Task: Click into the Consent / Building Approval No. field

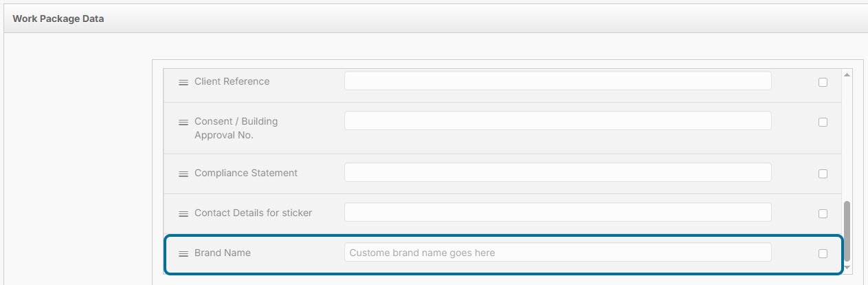Action: 557,121
